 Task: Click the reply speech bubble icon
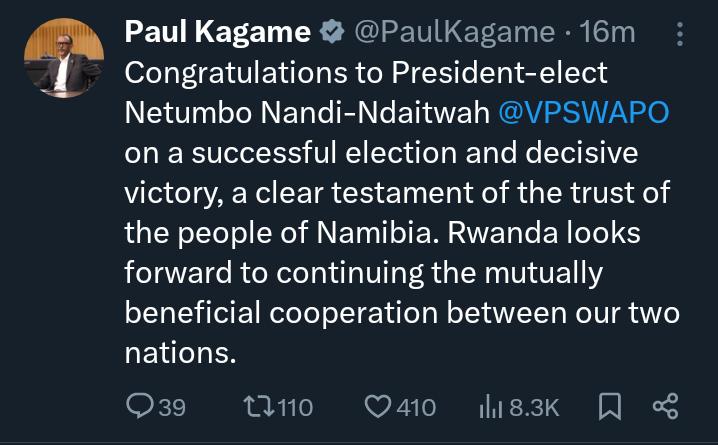[139, 407]
